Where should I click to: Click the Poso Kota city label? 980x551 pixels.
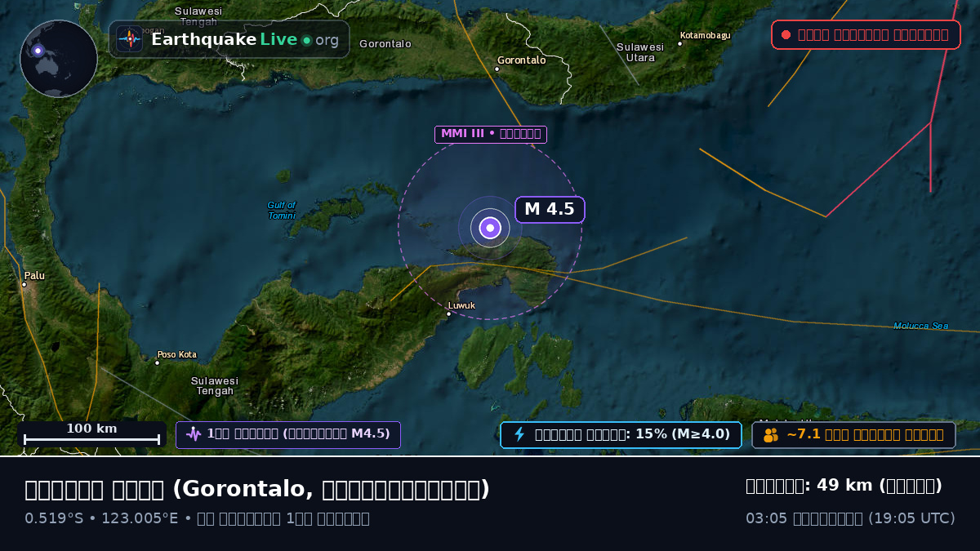click(x=177, y=354)
